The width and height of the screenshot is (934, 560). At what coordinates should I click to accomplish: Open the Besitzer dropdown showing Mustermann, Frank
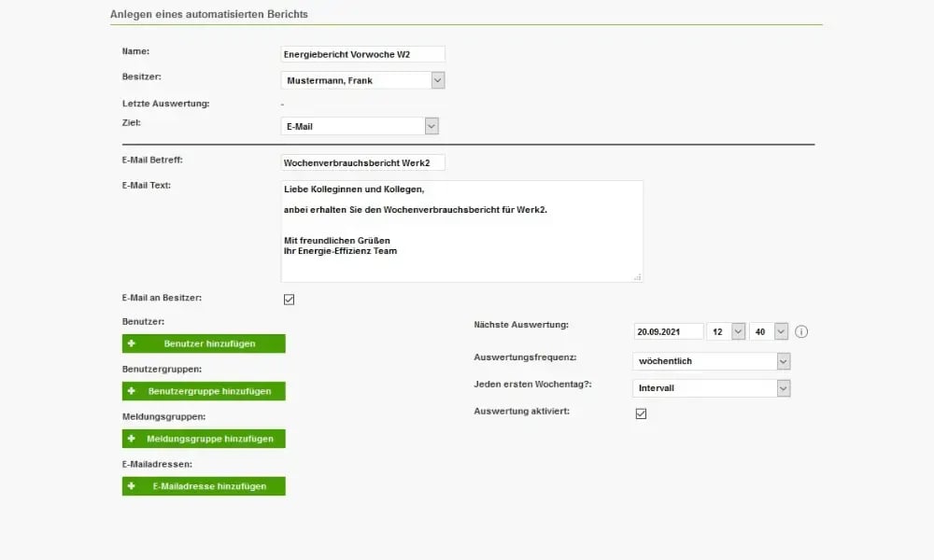[436, 80]
